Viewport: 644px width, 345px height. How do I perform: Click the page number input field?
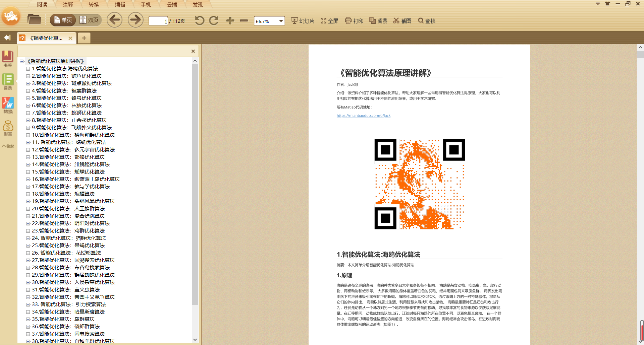click(158, 21)
